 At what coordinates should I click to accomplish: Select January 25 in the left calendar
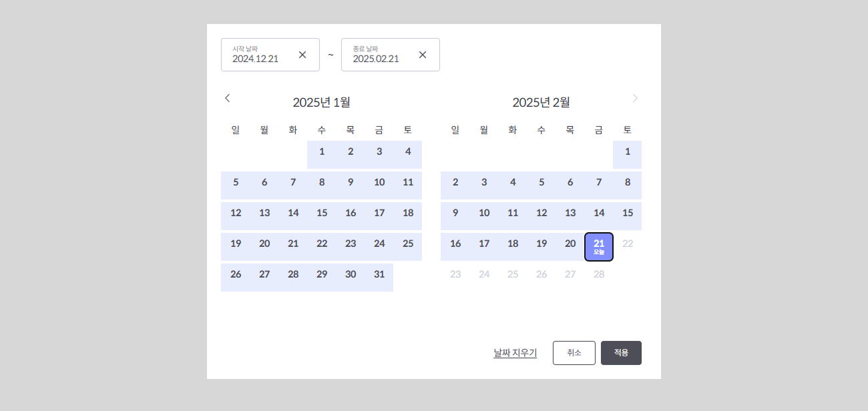point(408,244)
